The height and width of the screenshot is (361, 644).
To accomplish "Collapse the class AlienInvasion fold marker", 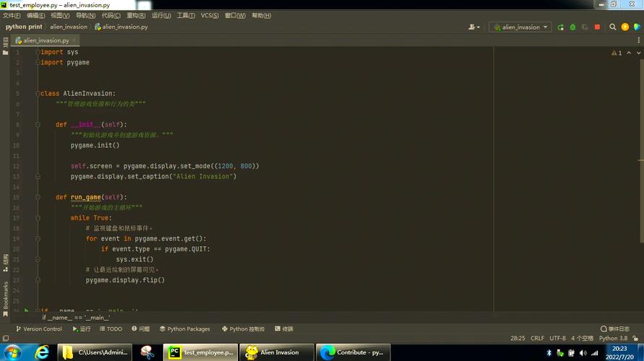I will pyautogui.click(x=38, y=93).
